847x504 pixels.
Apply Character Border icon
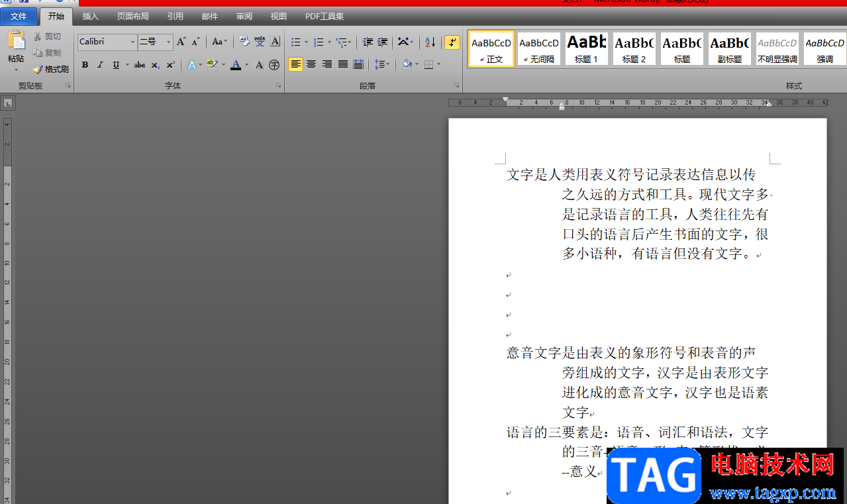275,42
